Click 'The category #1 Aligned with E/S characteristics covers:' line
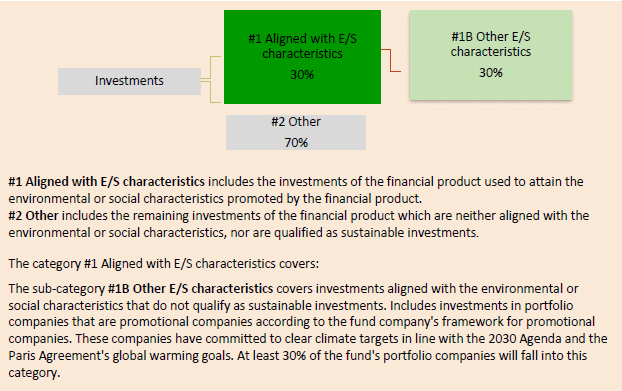The width and height of the screenshot is (622, 391). pyautogui.click(x=163, y=263)
